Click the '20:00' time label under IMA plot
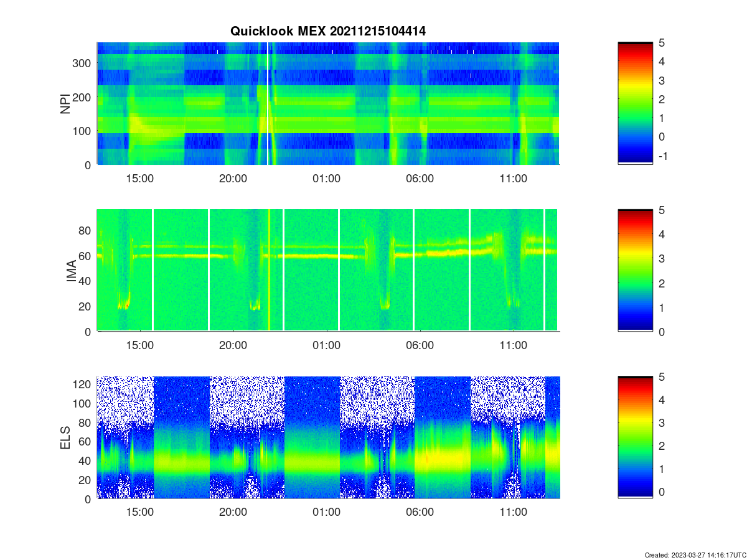 pyautogui.click(x=233, y=345)
